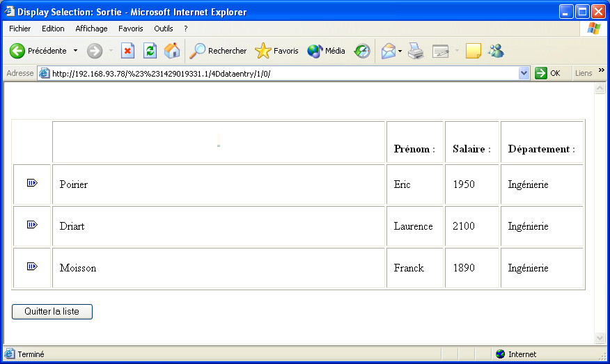
Task: Select the arrow icon next to Moisson
Action: pos(32,267)
